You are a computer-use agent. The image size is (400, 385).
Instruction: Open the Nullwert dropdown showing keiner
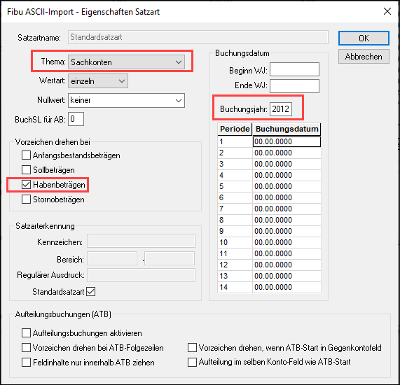coord(126,100)
